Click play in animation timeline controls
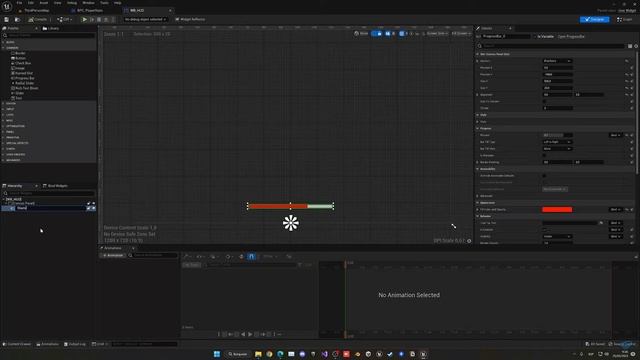 point(250,334)
